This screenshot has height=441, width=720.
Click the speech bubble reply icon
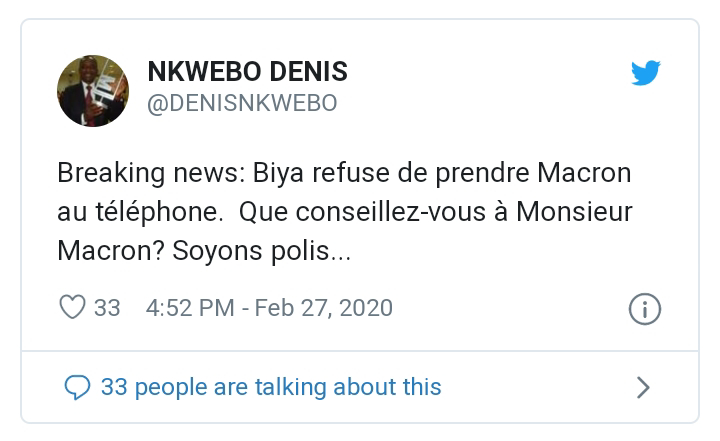tap(77, 387)
